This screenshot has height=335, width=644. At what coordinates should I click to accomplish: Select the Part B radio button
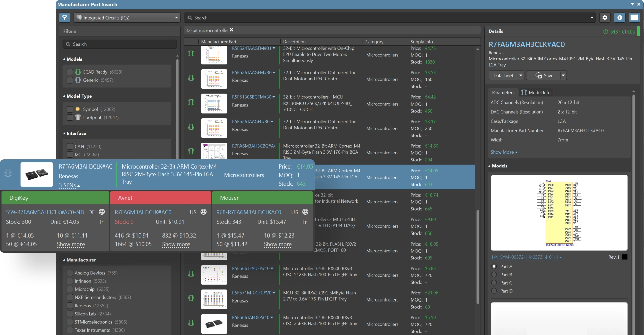[494, 275]
